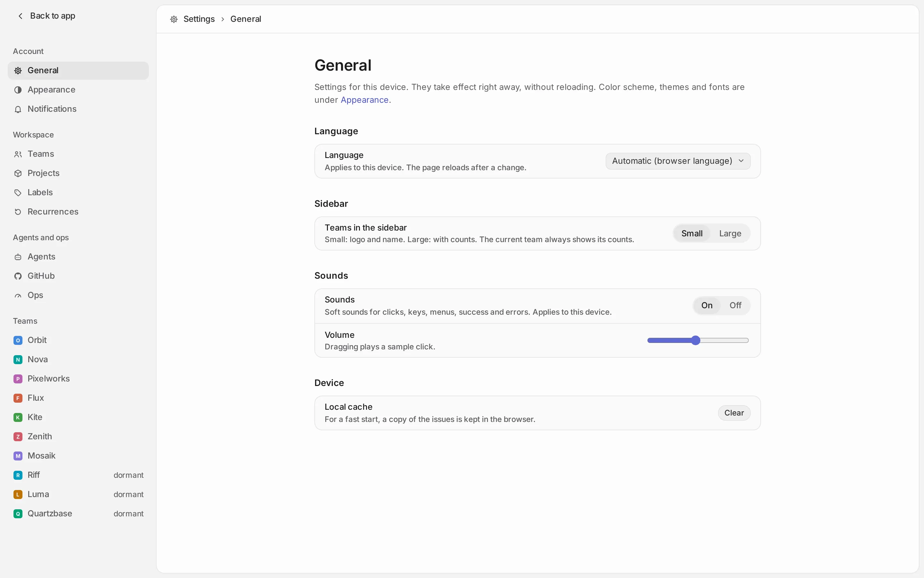The image size is (924, 578).
Task: Go to the Recurrences workspace settings
Action: (78, 212)
